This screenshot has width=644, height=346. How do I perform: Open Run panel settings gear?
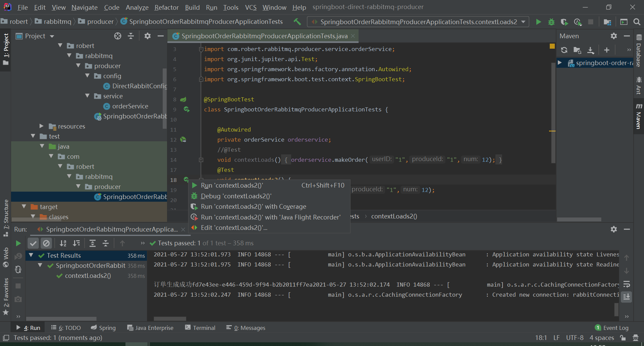[x=613, y=229]
